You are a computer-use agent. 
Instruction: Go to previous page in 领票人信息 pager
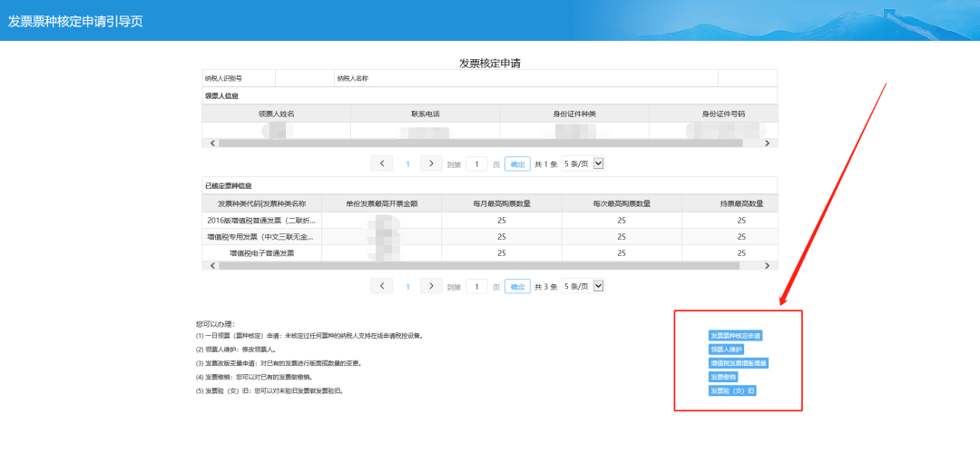tap(382, 163)
